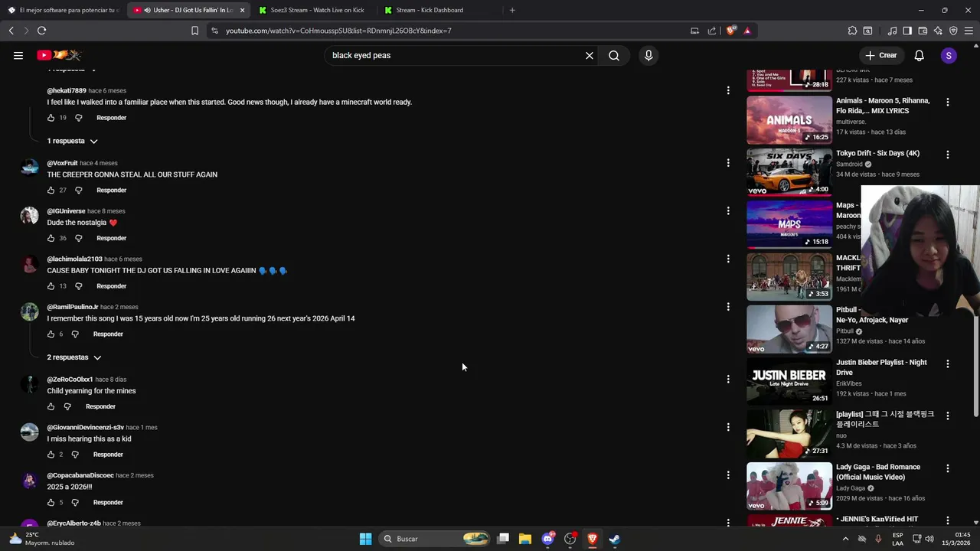
Task: Open @lachimolala2103 channel link
Action: click(x=74, y=259)
